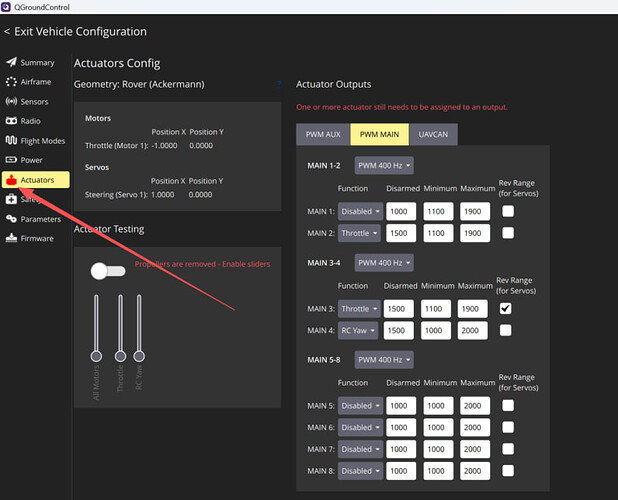Click the Power battery icon

click(11, 160)
